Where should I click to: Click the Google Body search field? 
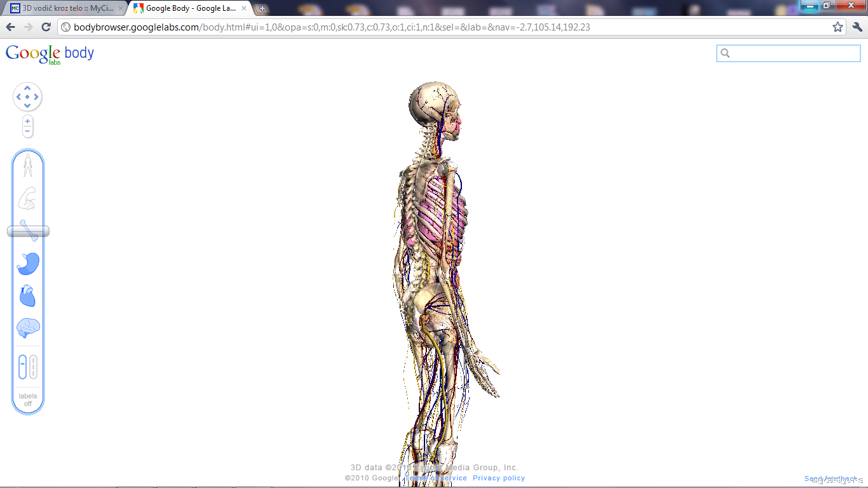pyautogui.click(x=789, y=53)
